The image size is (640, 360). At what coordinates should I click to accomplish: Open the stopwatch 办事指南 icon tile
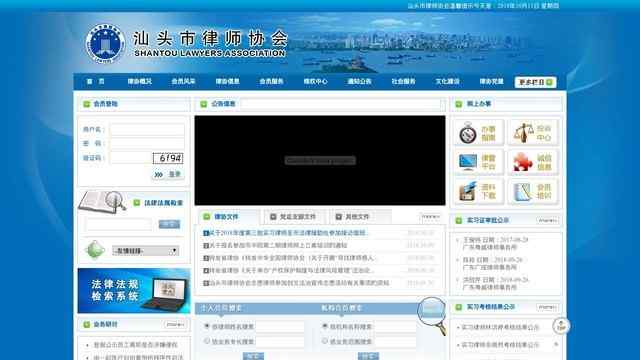point(478,133)
